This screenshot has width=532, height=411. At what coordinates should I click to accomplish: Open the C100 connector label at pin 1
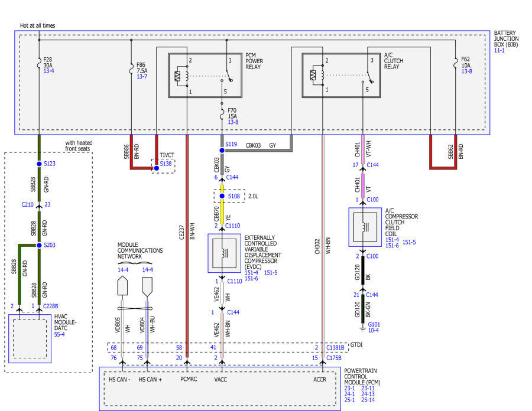372,200
